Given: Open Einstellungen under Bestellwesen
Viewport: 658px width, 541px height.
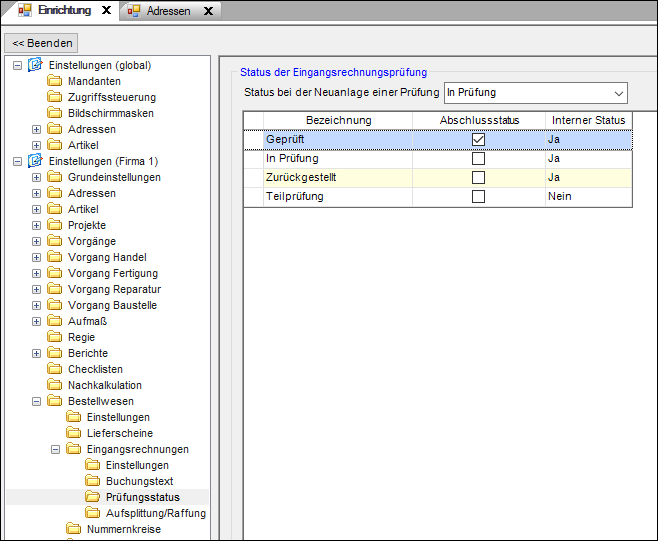Looking at the screenshot, I should (x=118, y=417).
